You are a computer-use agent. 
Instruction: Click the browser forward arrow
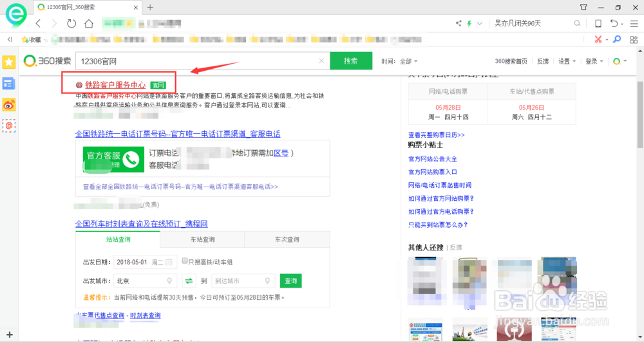click(54, 23)
